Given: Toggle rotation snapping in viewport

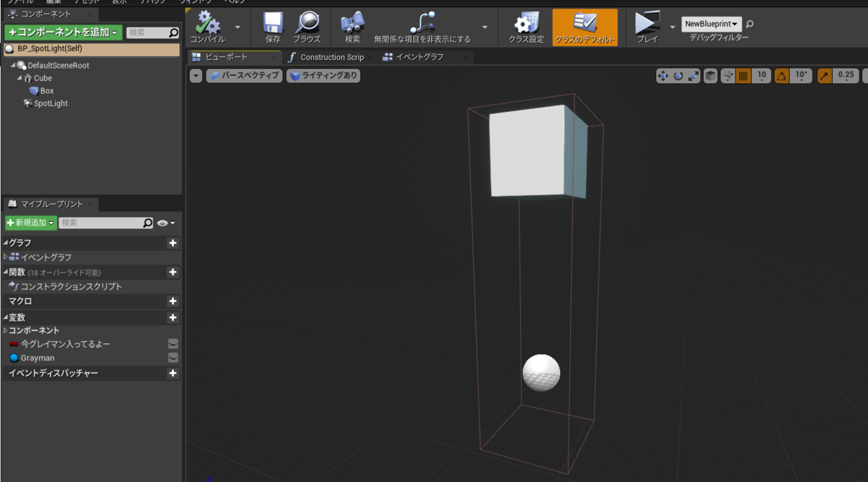Looking at the screenshot, I should click(x=782, y=76).
